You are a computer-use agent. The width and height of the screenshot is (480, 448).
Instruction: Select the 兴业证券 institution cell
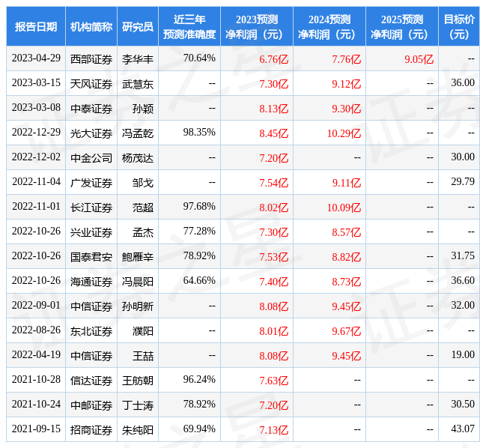tap(91, 232)
